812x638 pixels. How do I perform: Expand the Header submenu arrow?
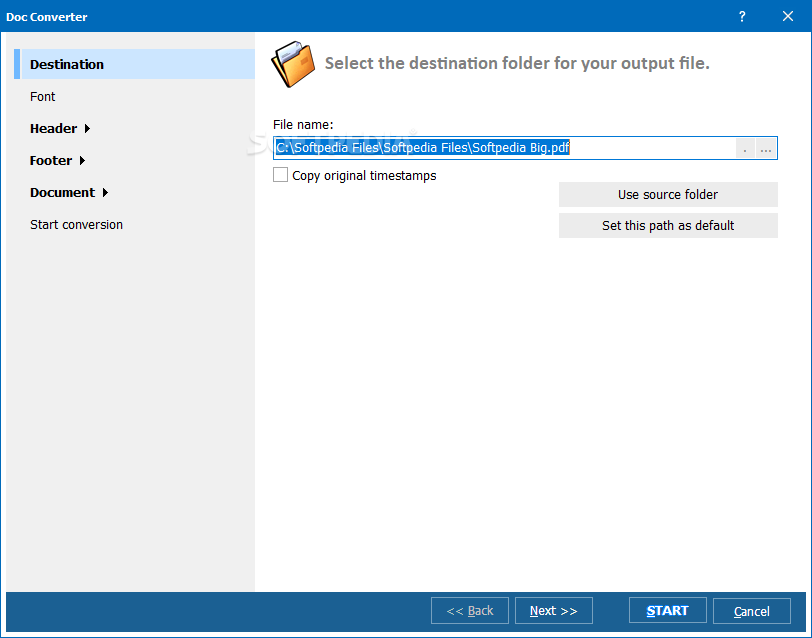click(87, 128)
